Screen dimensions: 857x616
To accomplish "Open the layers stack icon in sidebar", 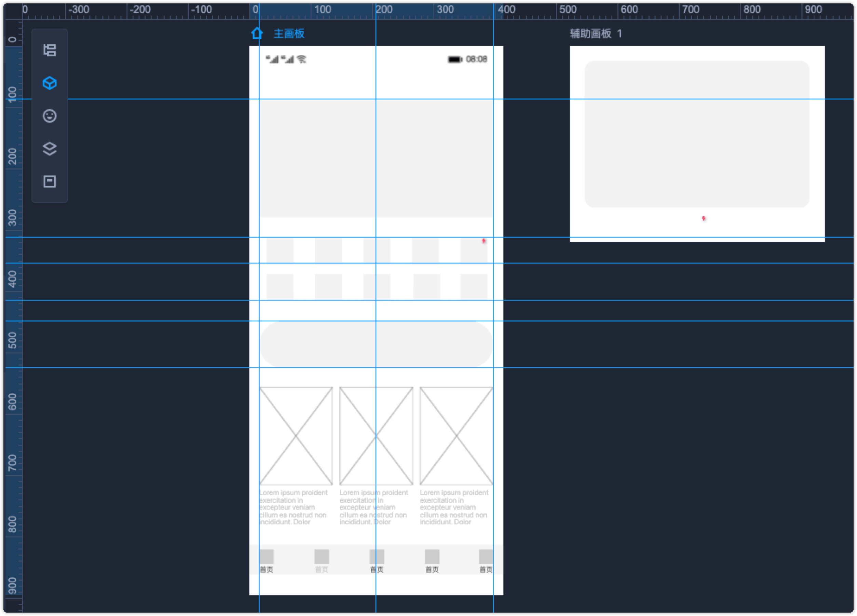I will [50, 149].
